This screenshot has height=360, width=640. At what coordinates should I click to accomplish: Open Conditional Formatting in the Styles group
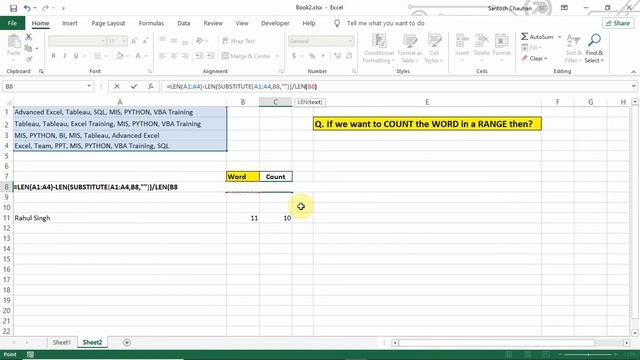[379, 49]
